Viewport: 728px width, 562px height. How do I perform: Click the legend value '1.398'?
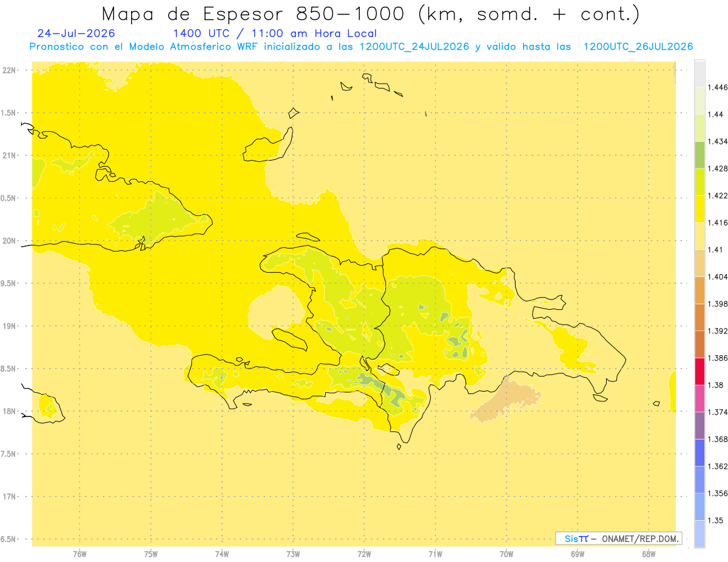point(718,304)
